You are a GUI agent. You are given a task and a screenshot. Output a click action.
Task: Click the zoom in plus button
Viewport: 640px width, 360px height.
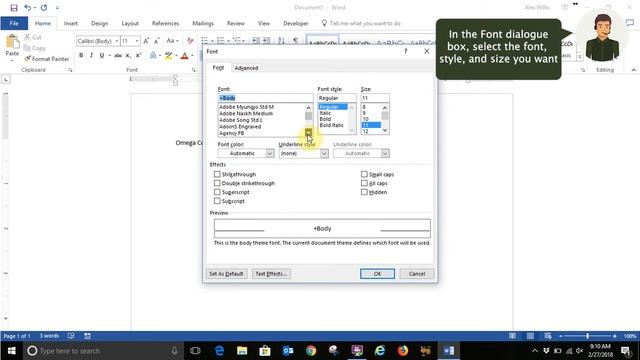615,336
